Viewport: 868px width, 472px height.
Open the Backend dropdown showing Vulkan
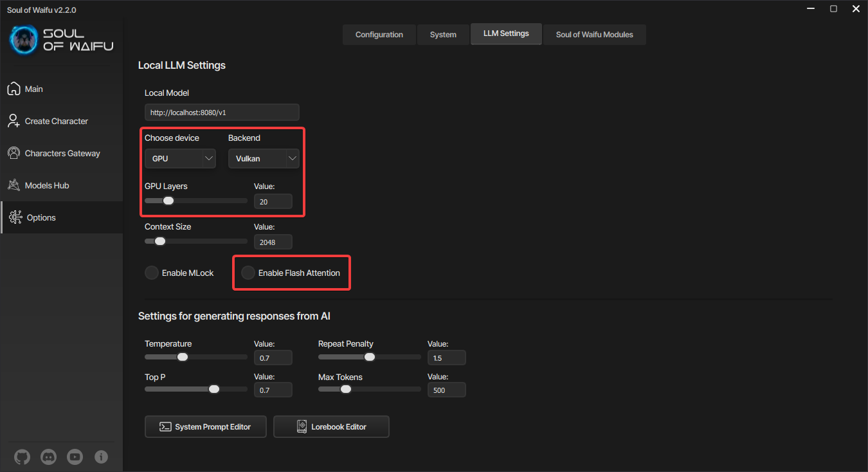click(264, 158)
